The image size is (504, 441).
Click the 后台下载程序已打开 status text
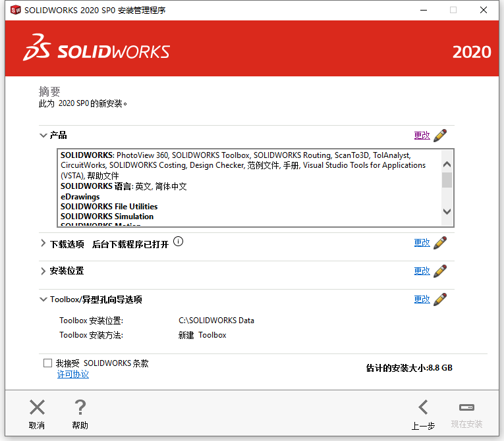pos(130,244)
